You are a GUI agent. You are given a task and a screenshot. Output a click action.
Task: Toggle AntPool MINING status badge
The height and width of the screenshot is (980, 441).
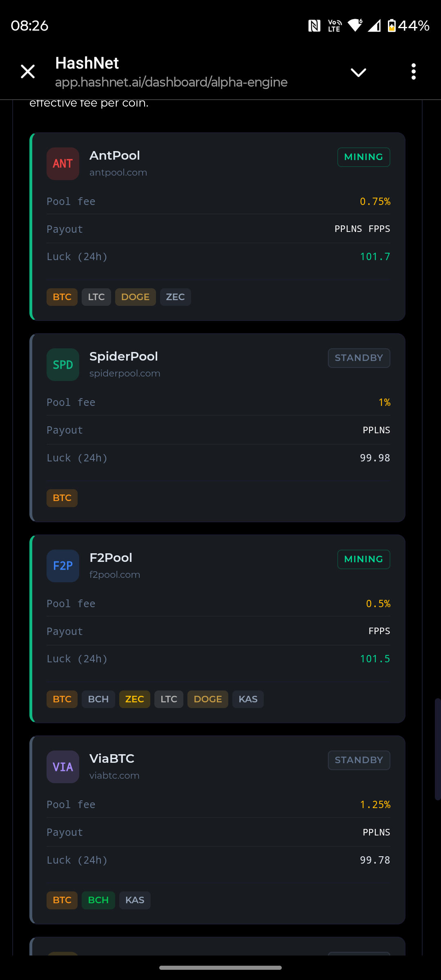click(363, 157)
